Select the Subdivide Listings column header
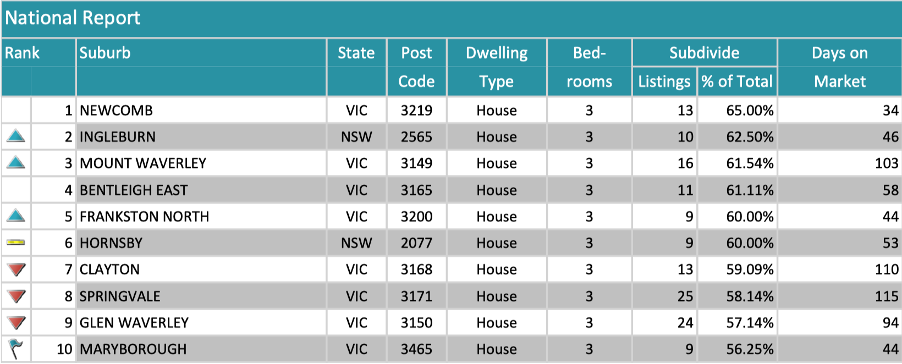The width and height of the screenshot is (902, 364). click(664, 81)
